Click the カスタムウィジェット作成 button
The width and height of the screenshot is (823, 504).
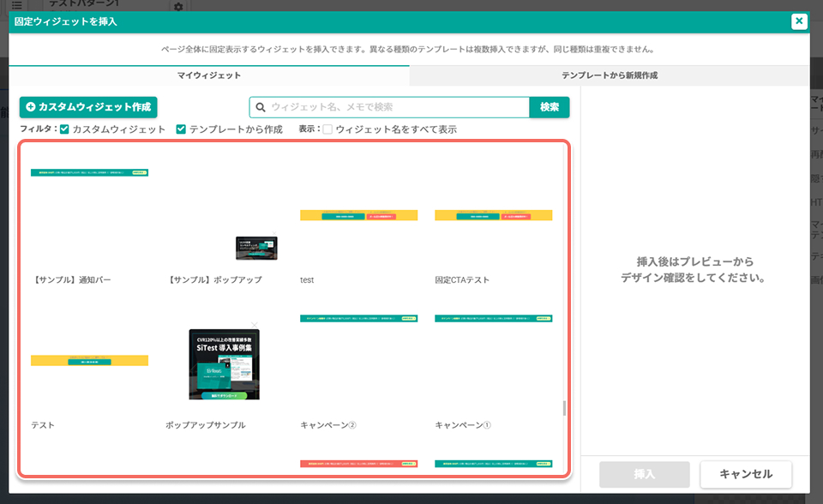coord(88,107)
